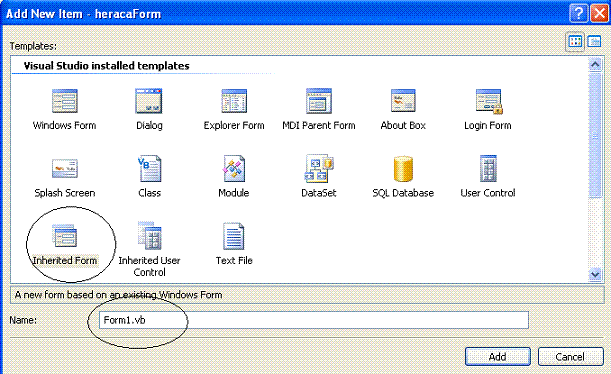The image size is (611, 374).
Task: Click the "DataSet" label text
Action: (319, 193)
